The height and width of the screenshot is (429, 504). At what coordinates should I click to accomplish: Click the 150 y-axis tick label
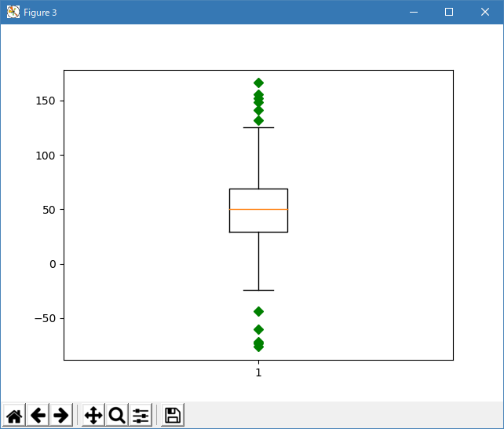point(46,101)
